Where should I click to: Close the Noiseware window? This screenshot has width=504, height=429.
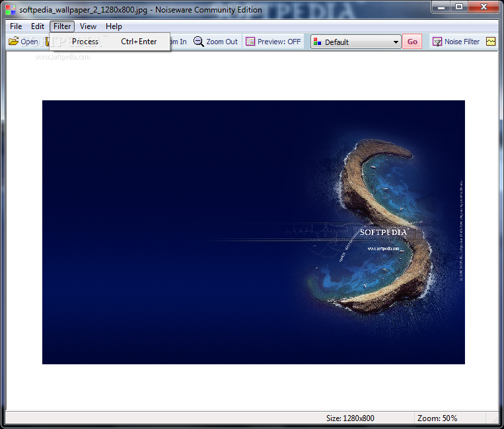point(484,7)
